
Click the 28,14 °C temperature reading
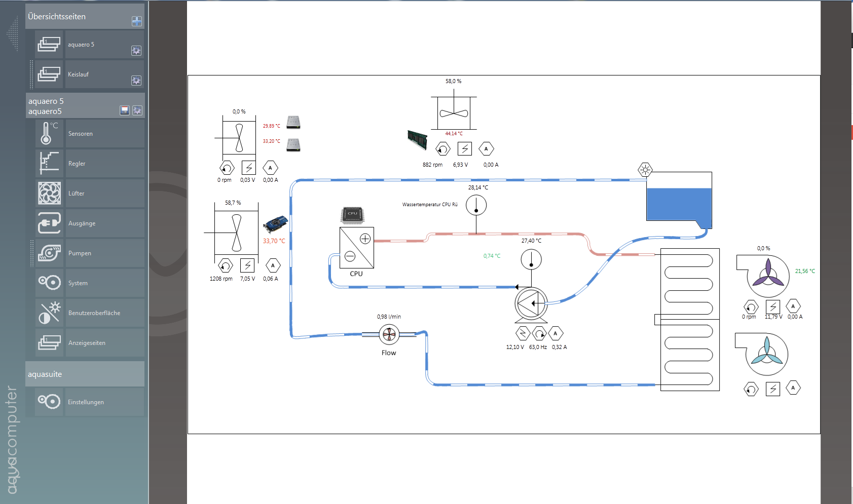[x=478, y=187]
